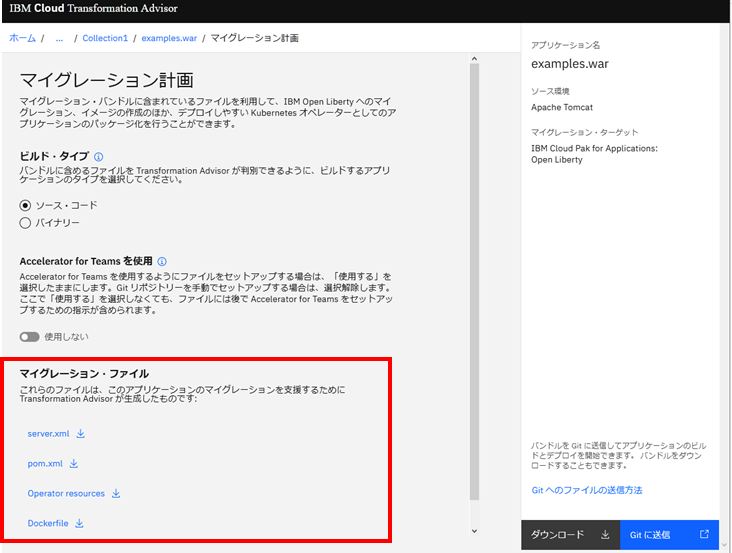Show info for ビルド・タイプ
Screen dimensions: 732x553
[x=99, y=156]
